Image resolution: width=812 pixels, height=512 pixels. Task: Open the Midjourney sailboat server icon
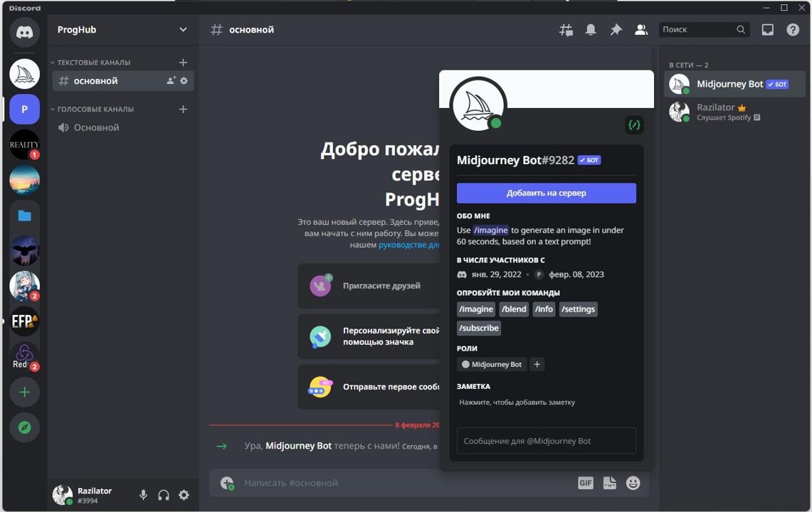point(24,74)
